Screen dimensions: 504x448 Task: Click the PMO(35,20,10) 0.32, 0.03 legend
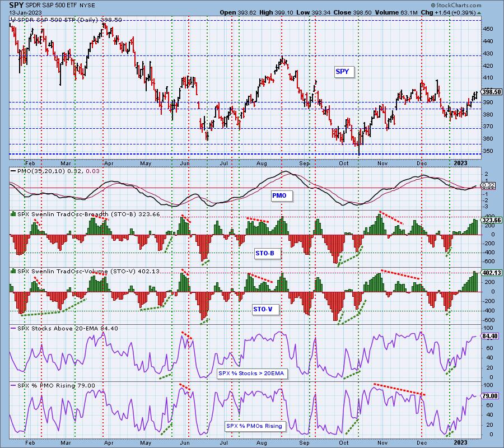[58, 171]
